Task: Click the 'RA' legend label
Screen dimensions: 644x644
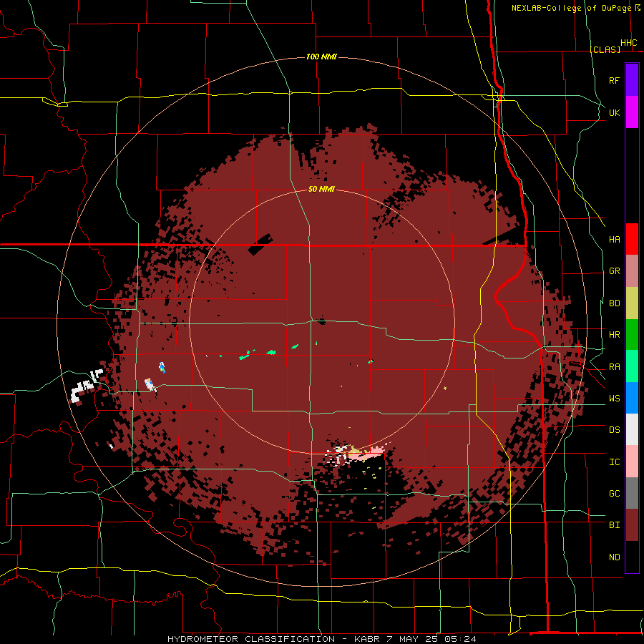Action: (x=614, y=367)
